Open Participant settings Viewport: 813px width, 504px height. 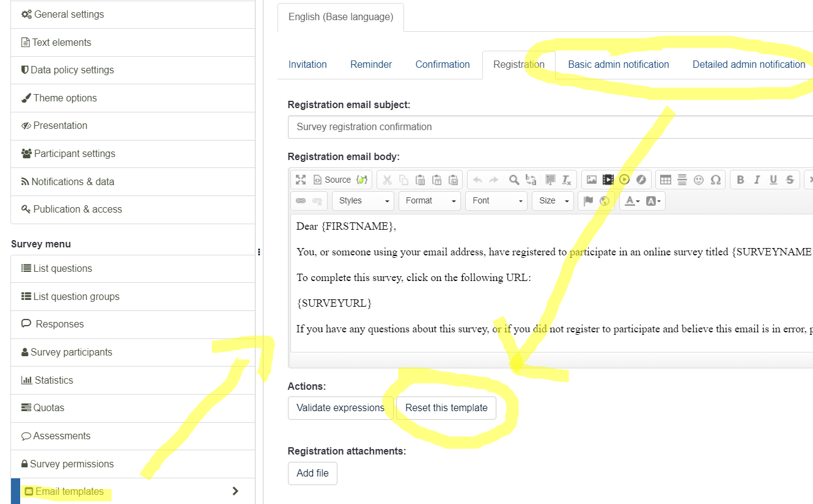click(x=133, y=153)
